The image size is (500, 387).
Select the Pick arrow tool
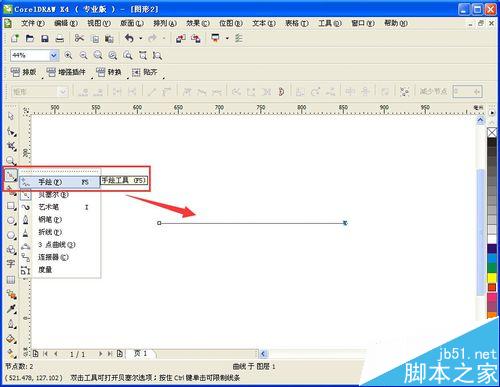[x=11, y=116]
